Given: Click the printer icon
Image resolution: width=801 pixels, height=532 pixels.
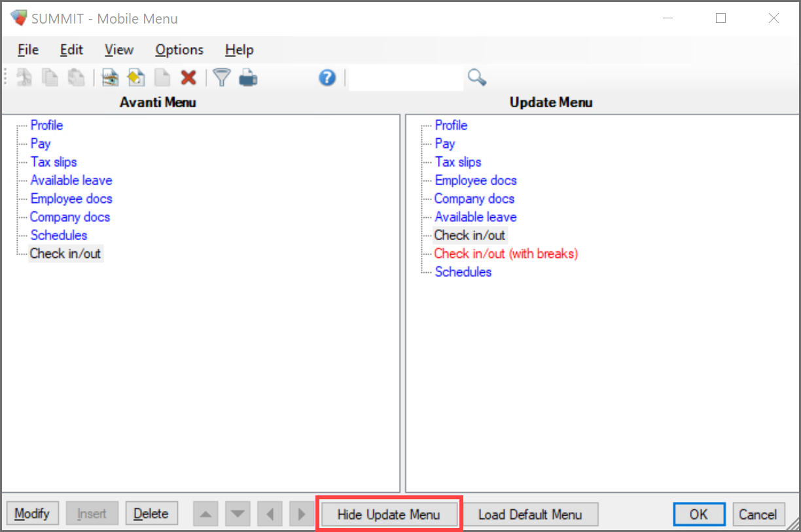Looking at the screenshot, I should click(248, 79).
